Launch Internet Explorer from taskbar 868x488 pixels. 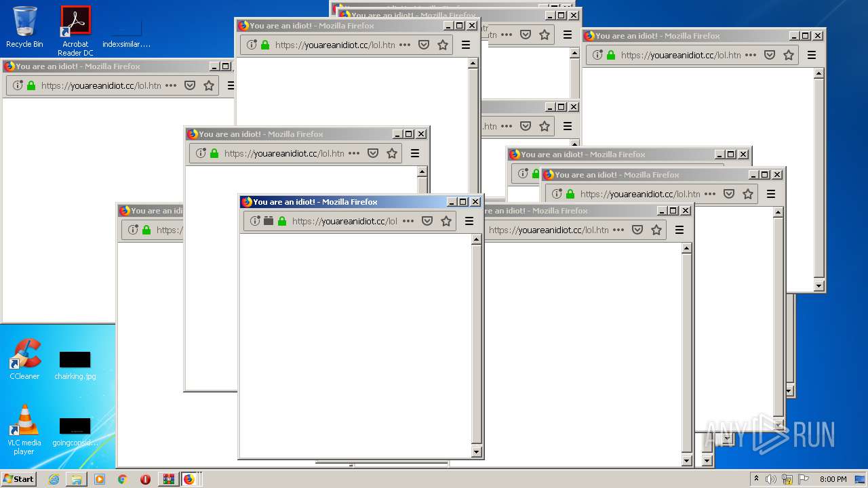coord(54,479)
